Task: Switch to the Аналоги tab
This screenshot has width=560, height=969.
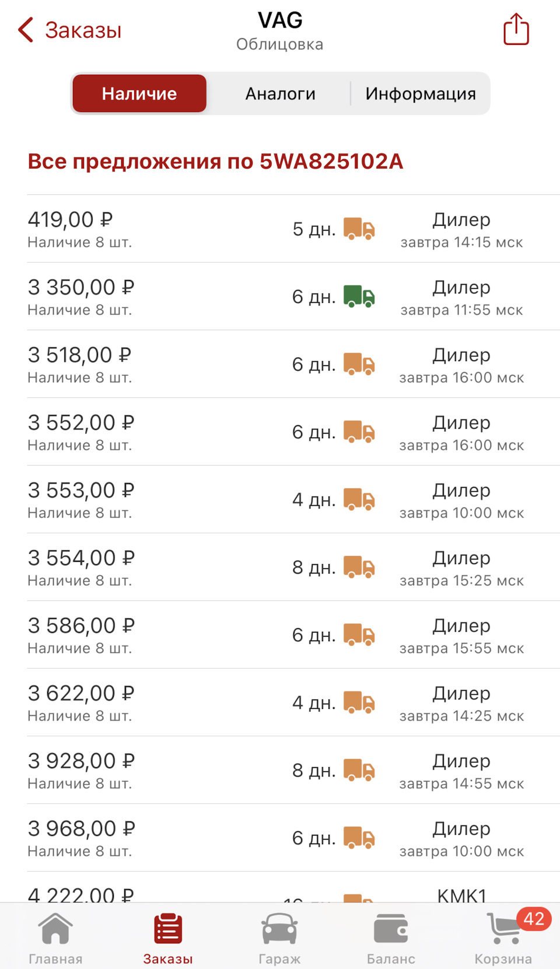Action: coord(280,93)
